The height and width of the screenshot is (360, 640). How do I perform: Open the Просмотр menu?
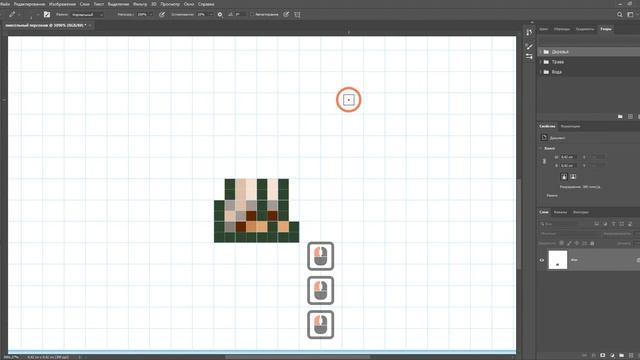point(170,4)
